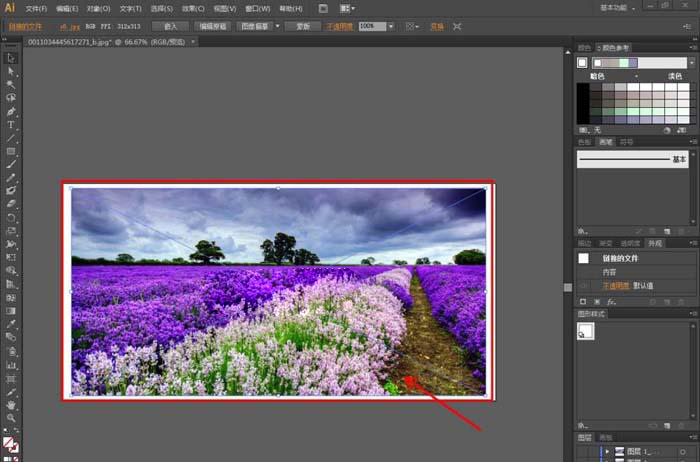The image size is (700, 462).
Task: Open the 效果(C) menu
Action: 194,8
